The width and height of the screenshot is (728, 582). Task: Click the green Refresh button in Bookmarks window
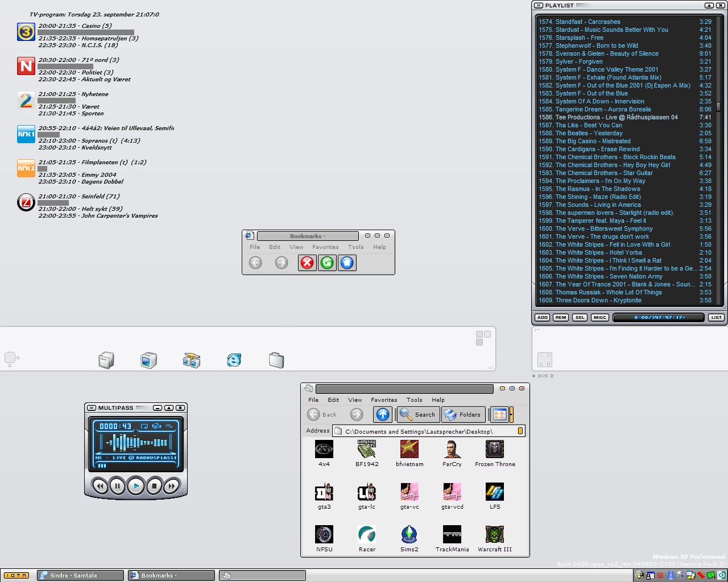coord(327,263)
